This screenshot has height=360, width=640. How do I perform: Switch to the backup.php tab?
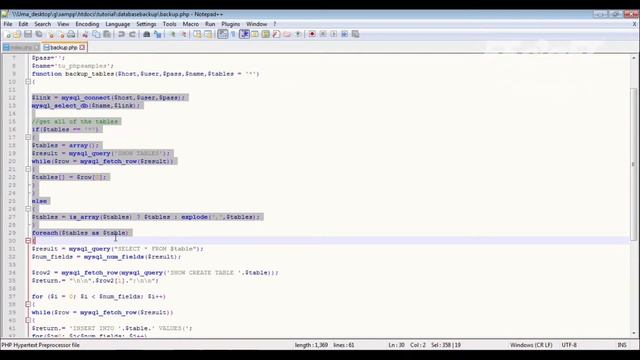pyautogui.click(x=63, y=47)
